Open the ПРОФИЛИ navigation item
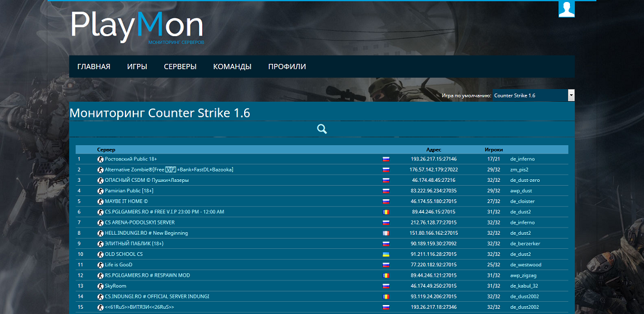The width and height of the screenshot is (644, 314). [x=287, y=66]
